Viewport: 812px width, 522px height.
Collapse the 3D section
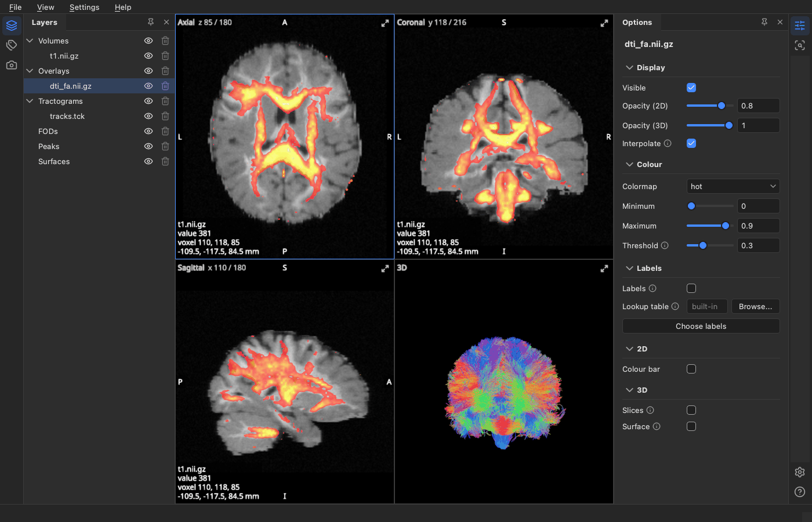click(x=629, y=390)
